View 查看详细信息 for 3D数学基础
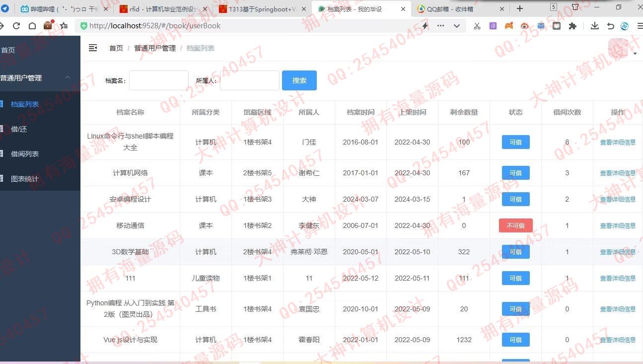This screenshot has height=364, width=643. (x=618, y=252)
